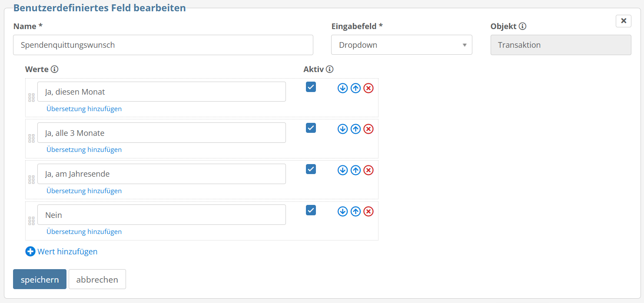Close the edit dialog with X
Viewport: 644px width, 303px height.
(624, 21)
